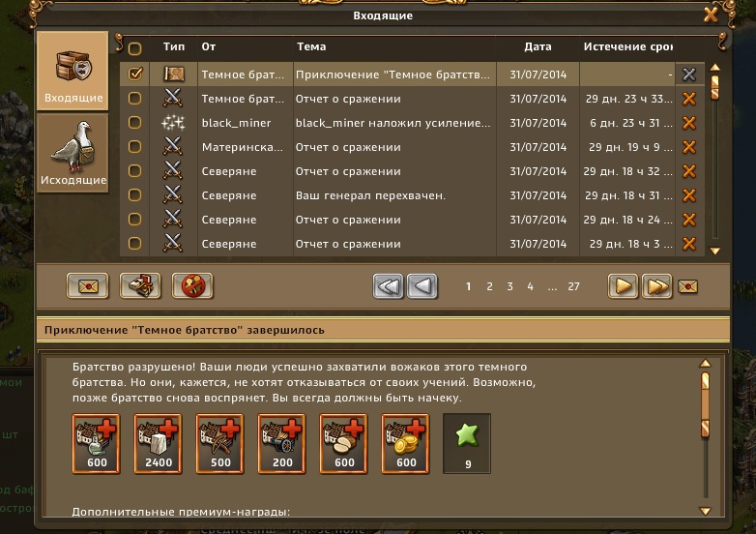Check the black_miner message checkbox
Screen dimensions: 756x534
click(x=135, y=123)
